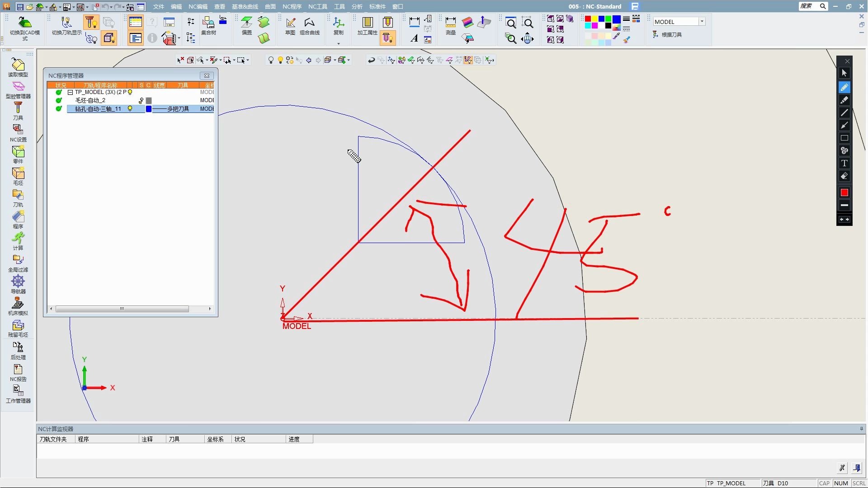Select the 毛坯-自动_2 program row
The width and height of the screenshot is (868, 488).
click(x=90, y=100)
